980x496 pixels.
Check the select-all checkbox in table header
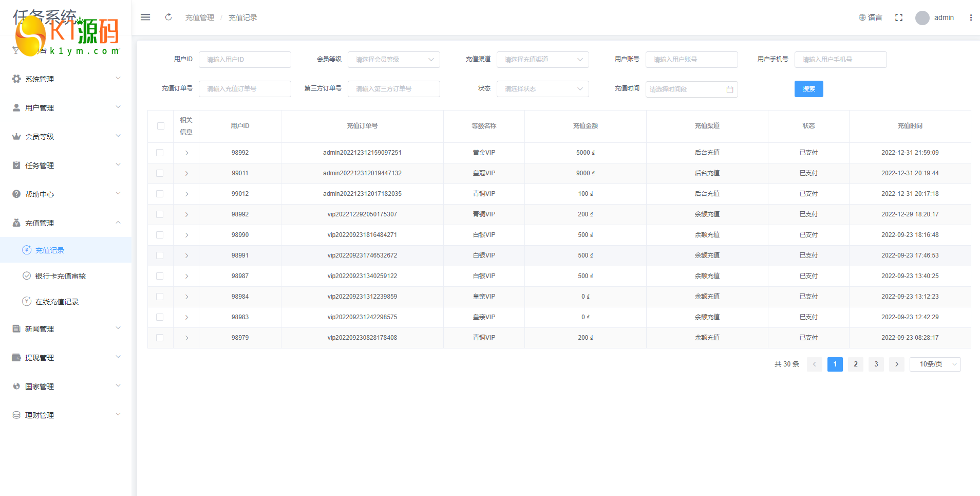(x=161, y=126)
